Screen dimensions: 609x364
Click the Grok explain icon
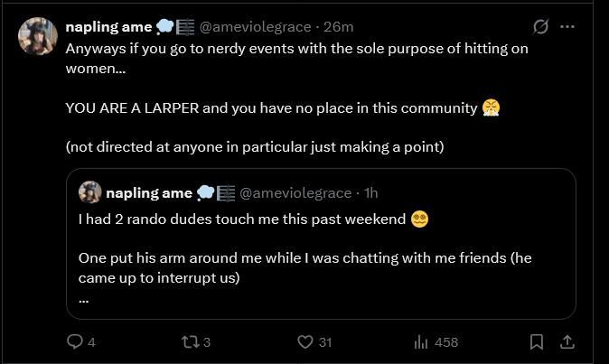point(542,27)
